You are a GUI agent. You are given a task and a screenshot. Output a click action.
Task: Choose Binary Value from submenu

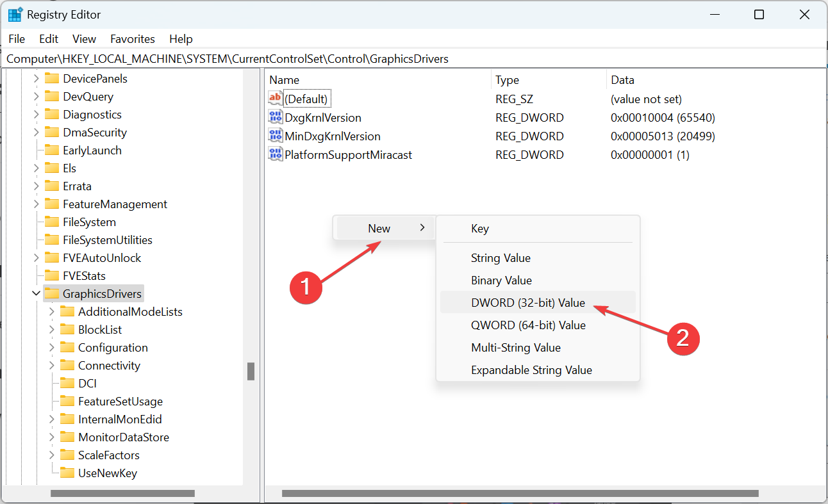click(538, 280)
